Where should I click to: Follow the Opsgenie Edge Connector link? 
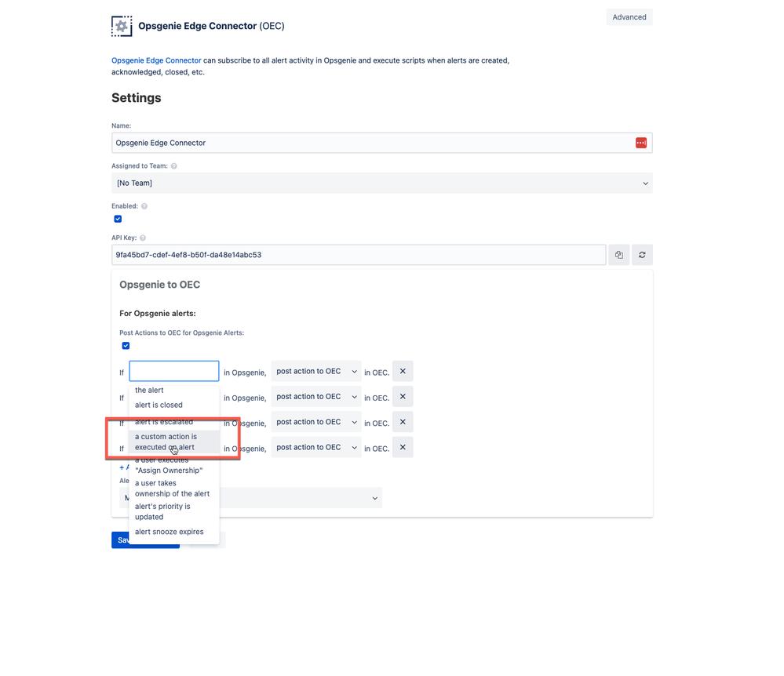click(x=156, y=60)
